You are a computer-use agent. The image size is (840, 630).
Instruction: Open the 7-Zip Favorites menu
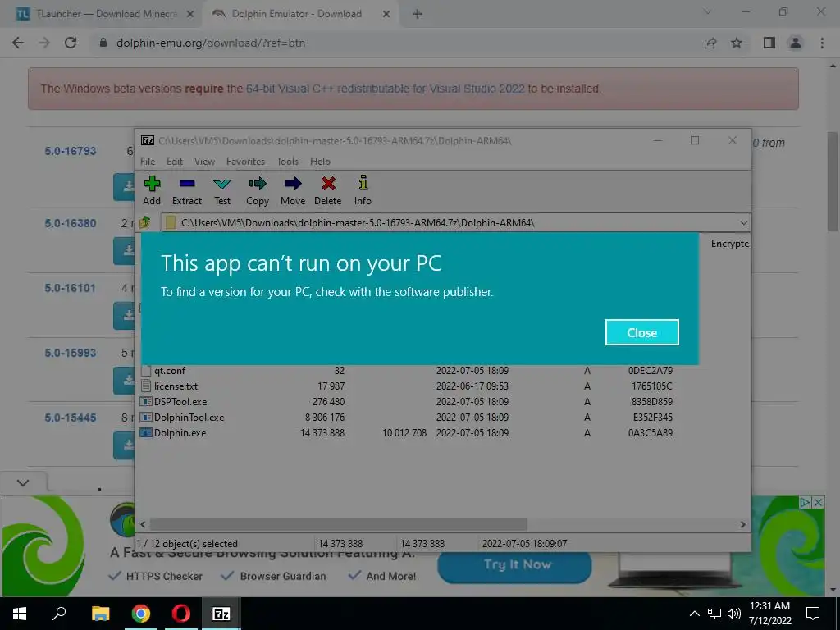[245, 162]
